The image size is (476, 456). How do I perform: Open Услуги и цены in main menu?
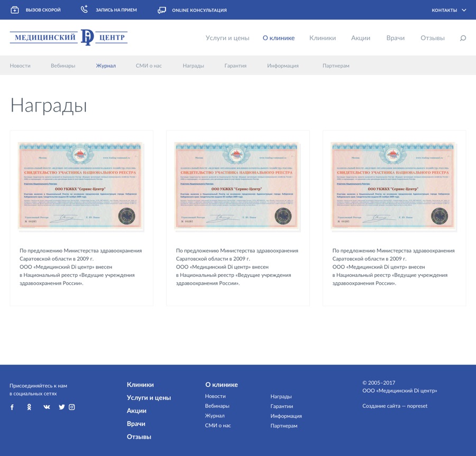pyautogui.click(x=227, y=38)
